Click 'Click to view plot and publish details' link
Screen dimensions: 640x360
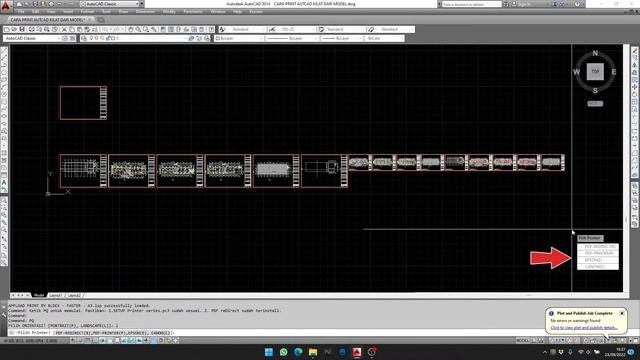[584, 328]
